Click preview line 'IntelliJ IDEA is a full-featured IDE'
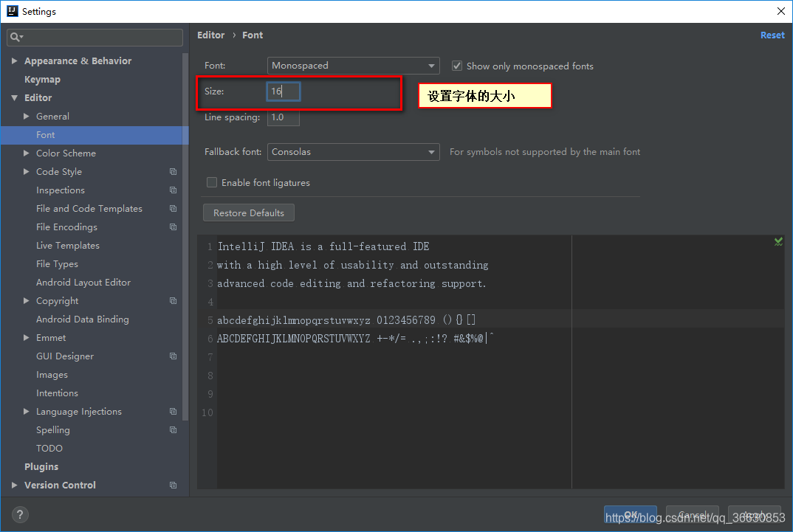Screen dimensions: 793x532 323,246
